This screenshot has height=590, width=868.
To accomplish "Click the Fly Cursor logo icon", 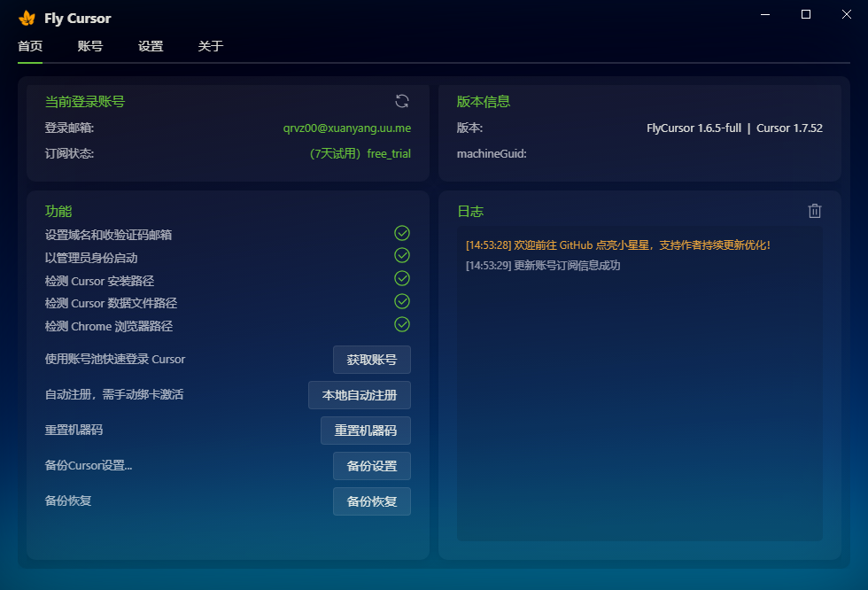I will pyautogui.click(x=27, y=18).
